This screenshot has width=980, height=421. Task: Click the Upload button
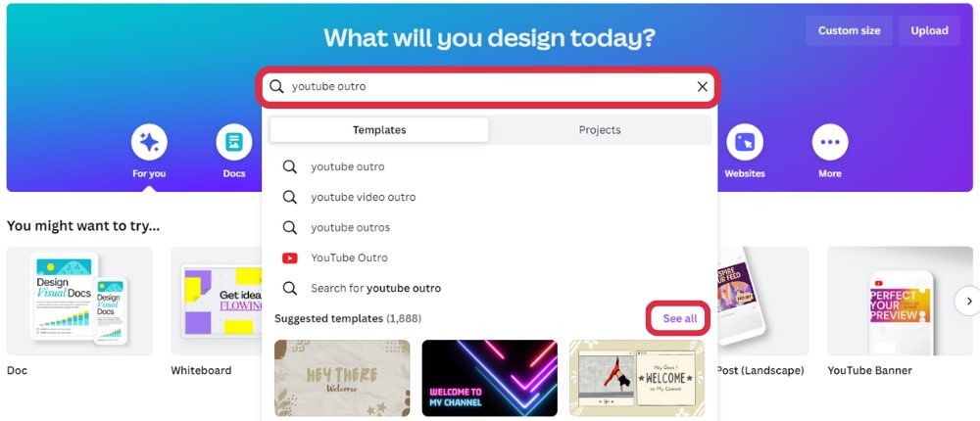[x=929, y=30]
